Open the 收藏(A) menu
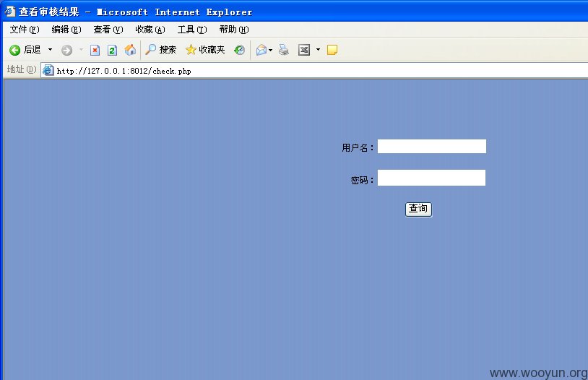Screen dimensions: 588x380 [150, 30]
